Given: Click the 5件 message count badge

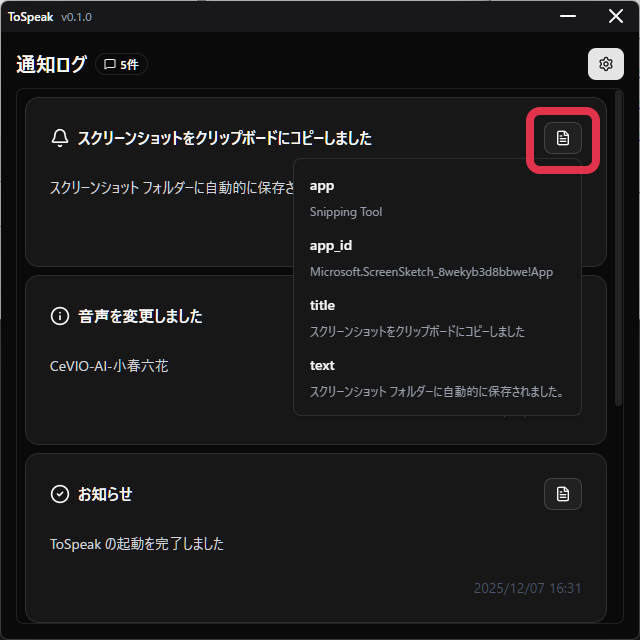Looking at the screenshot, I should point(121,64).
